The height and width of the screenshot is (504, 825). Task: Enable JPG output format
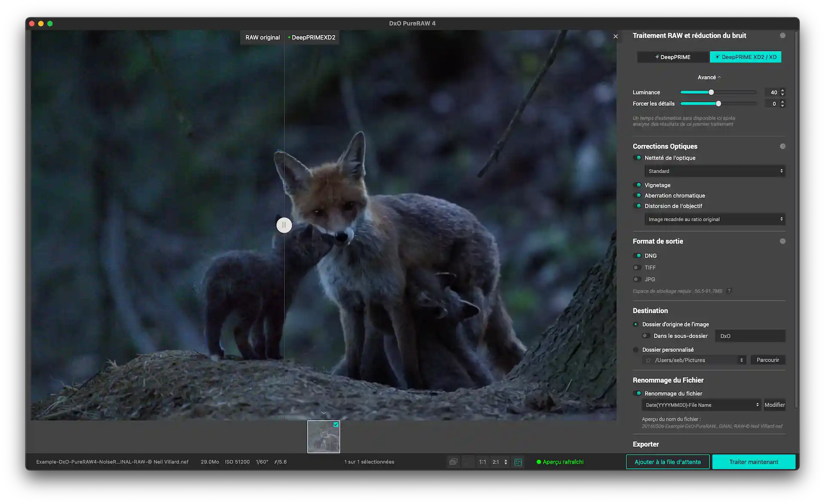637,279
